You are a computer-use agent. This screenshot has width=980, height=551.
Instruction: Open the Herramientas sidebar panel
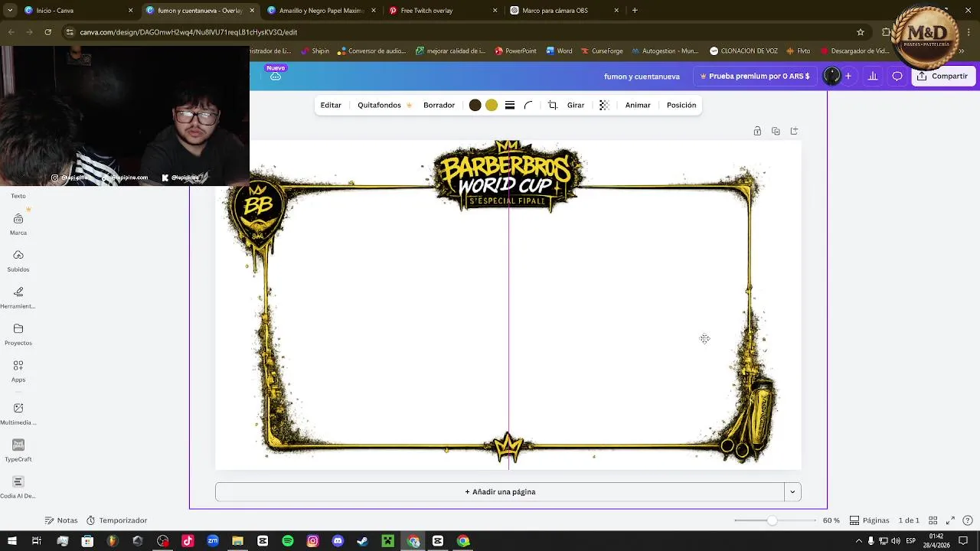point(18,298)
